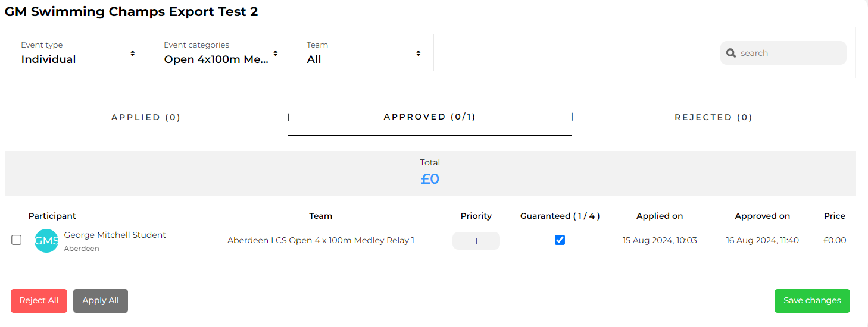Image resolution: width=868 pixels, height=327 pixels.
Task: Click the Reject All button
Action: point(39,301)
